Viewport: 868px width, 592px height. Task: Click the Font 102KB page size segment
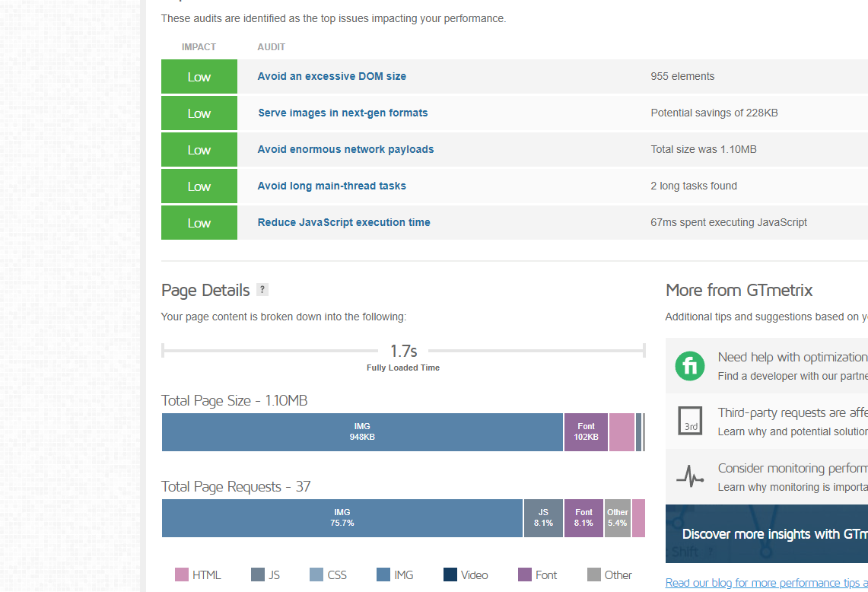(x=586, y=432)
